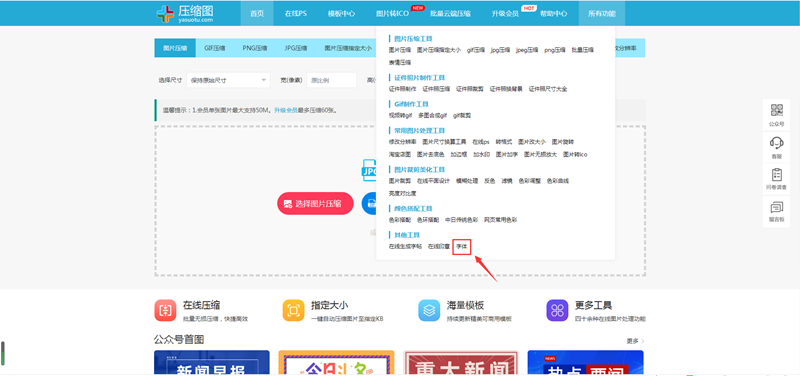Viewport: 800px width, 376px height.
Task: Click the blue 海量模板 layers icon
Action: [x=429, y=310]
